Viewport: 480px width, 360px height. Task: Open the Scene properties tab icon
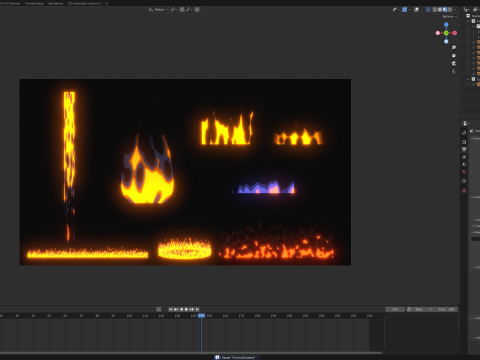click(464, 164)
